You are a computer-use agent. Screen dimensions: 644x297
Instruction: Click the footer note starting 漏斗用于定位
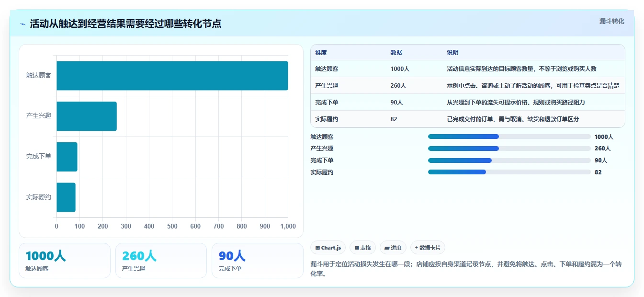tap(466, 270)
